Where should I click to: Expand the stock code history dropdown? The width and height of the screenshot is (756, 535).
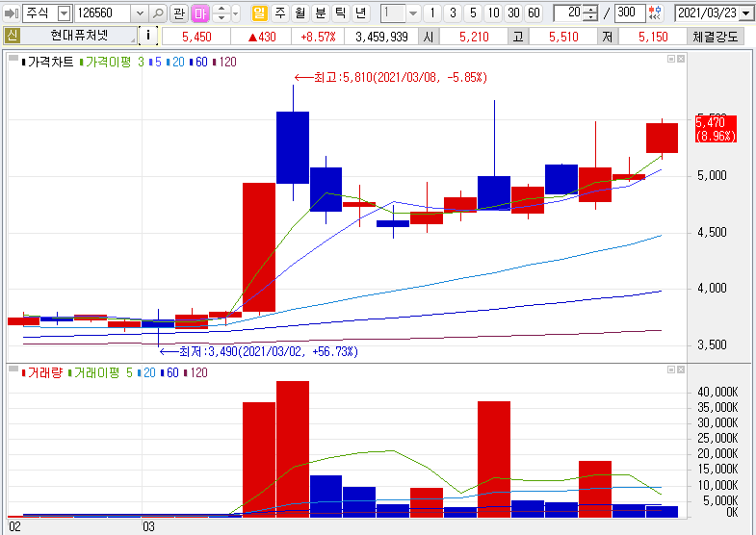[x=140, y=13]
